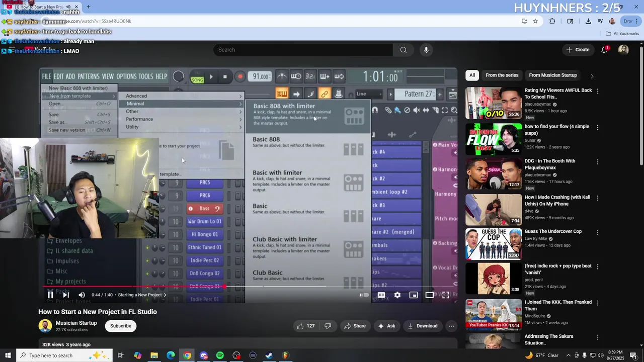644x362 pixels.
Task: Open Chrome Error menu button
Action: [x=630, y=21]
